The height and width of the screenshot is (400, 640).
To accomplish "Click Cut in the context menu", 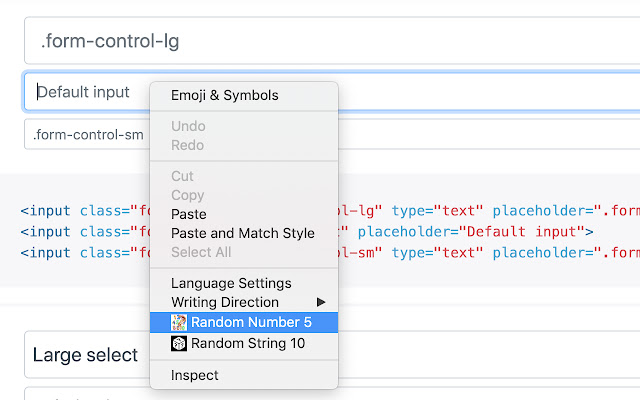I will 182,176.
